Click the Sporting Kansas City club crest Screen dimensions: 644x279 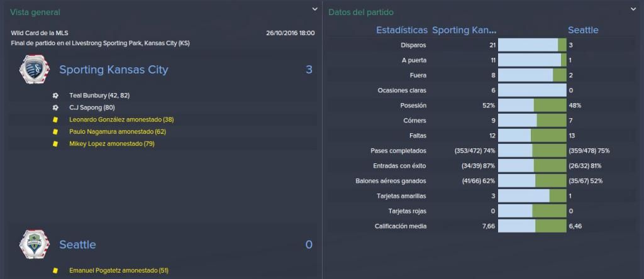click(35, 69)
